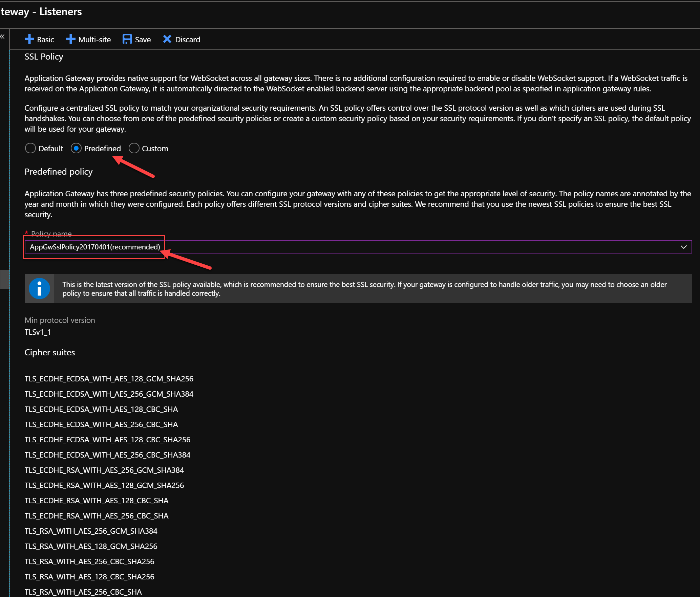The height and width of the screenshot is (597, 700).
Task: Click the Basic listener toolbar label
Action: [46, 40]
